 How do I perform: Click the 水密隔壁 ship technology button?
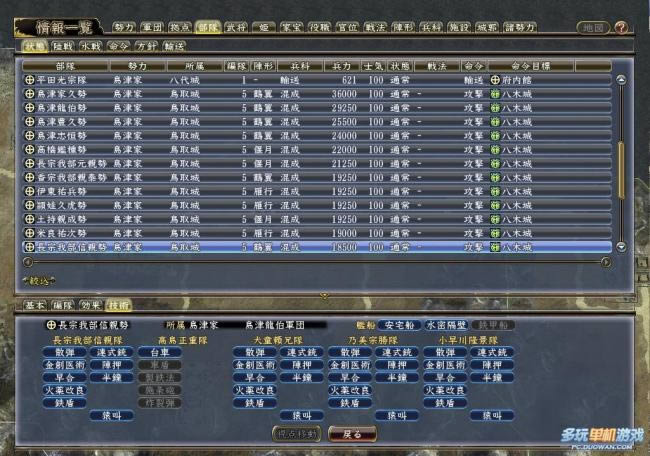446,325
